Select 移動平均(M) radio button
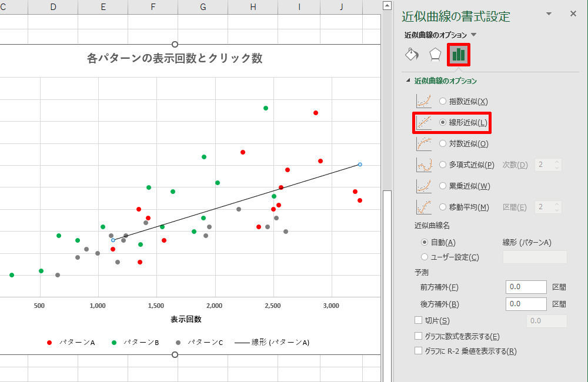The height and width of the screenshot is (382, 588). 443,207
